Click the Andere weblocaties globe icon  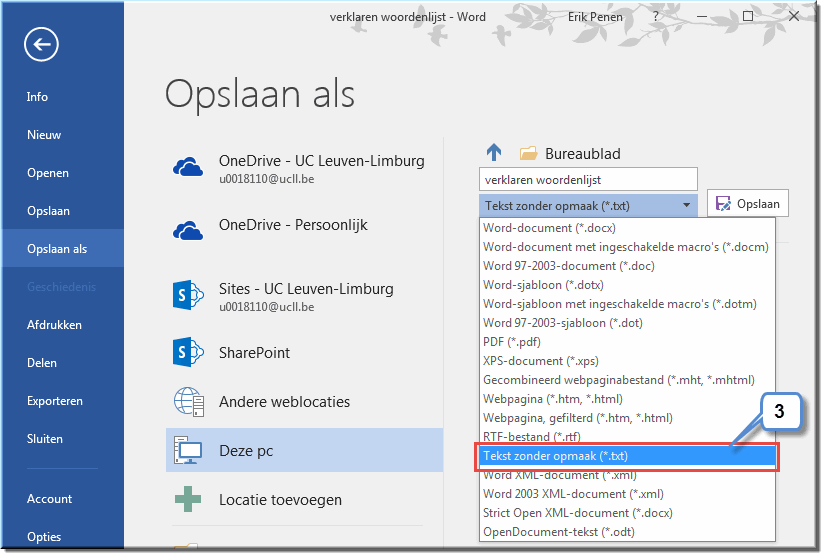188,402
